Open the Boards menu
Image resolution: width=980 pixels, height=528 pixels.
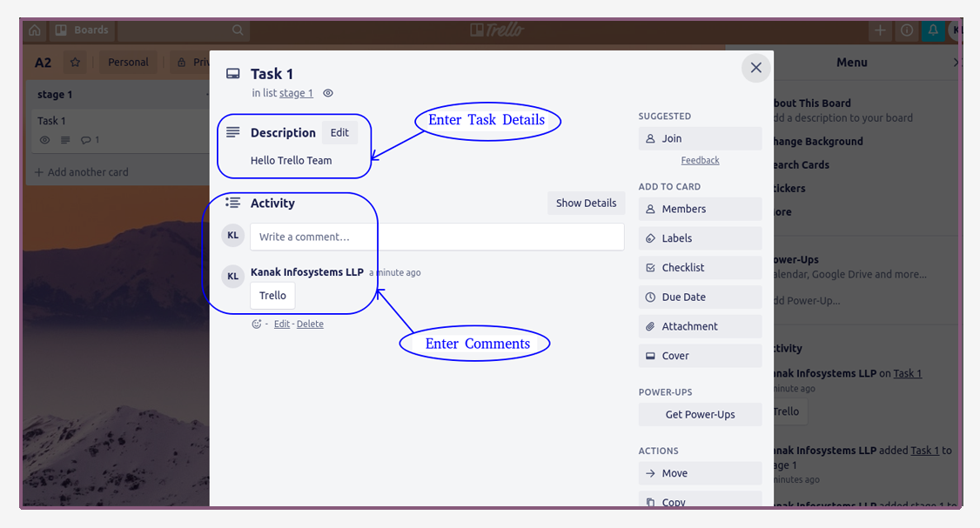82,30
